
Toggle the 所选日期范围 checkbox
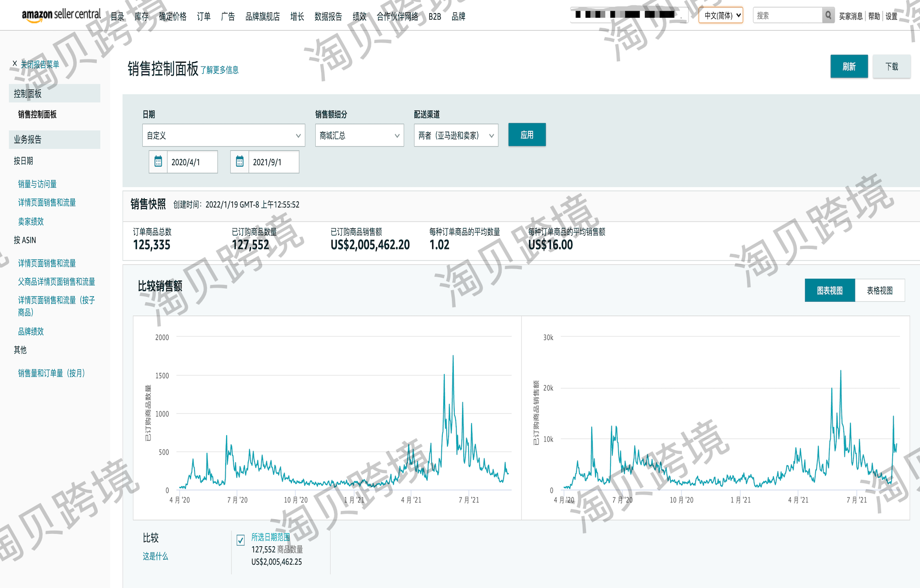[241, 540]
